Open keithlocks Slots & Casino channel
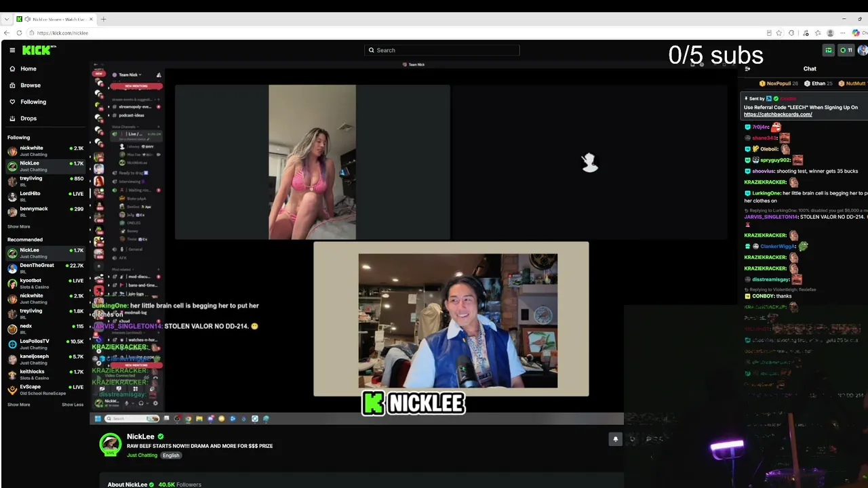The image size is (868, 488). [x=45, y=374]
